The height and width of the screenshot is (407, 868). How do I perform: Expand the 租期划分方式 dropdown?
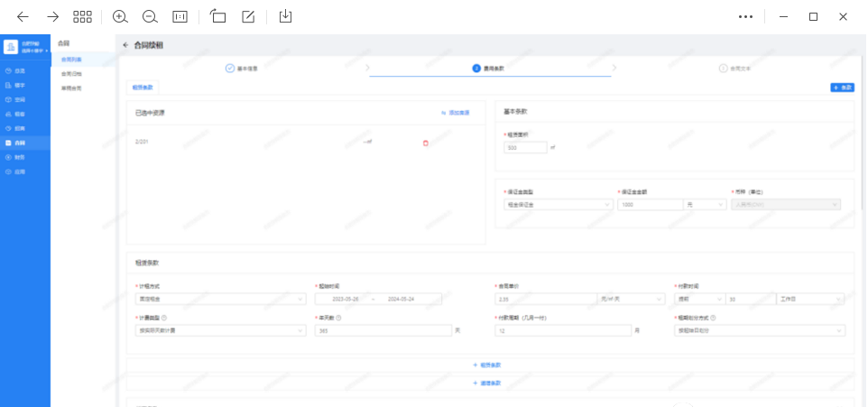point(760,330)
